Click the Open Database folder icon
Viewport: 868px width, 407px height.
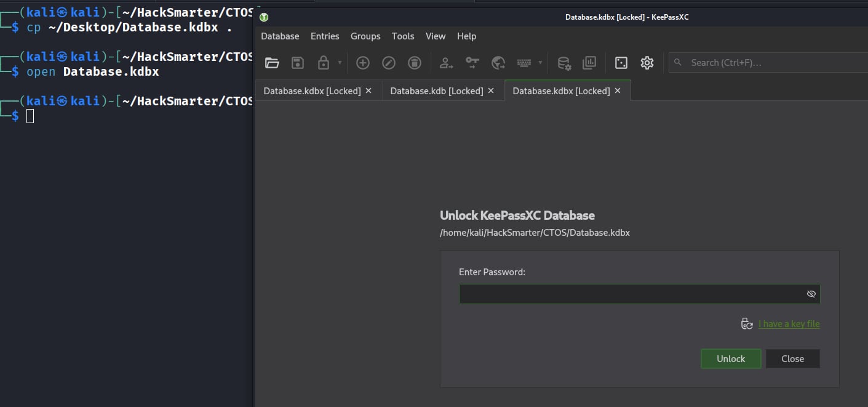tap(272, 63)
